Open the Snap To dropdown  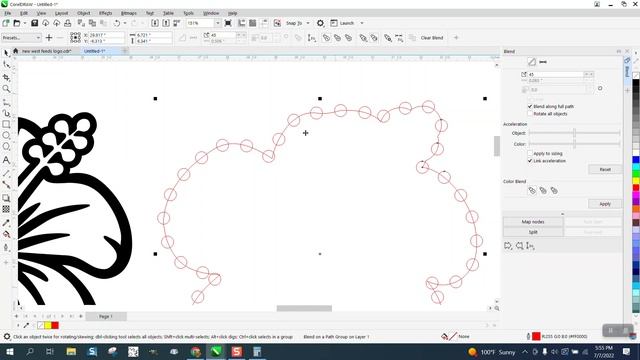[308, 23]
